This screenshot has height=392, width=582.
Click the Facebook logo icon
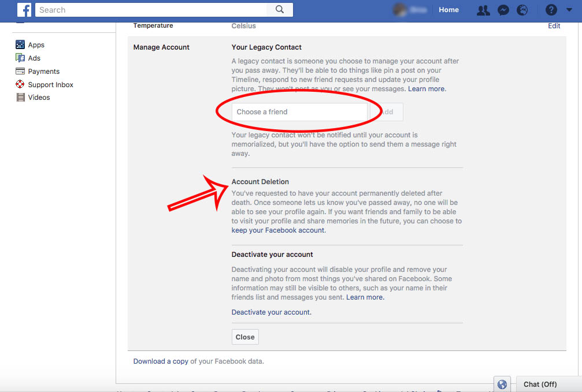pyautogui.click(x=24, y=10)
